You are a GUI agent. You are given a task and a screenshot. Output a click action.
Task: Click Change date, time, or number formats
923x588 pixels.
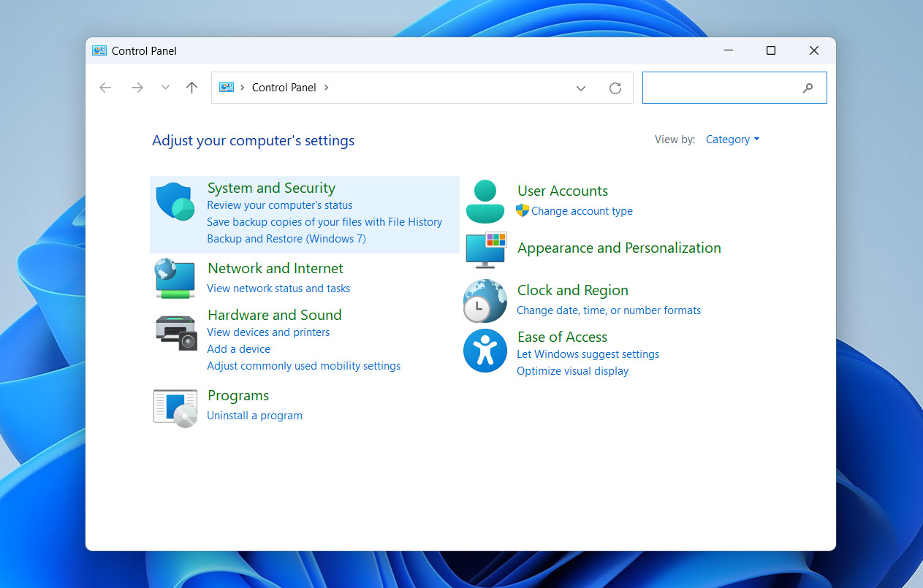pos(609,310)
